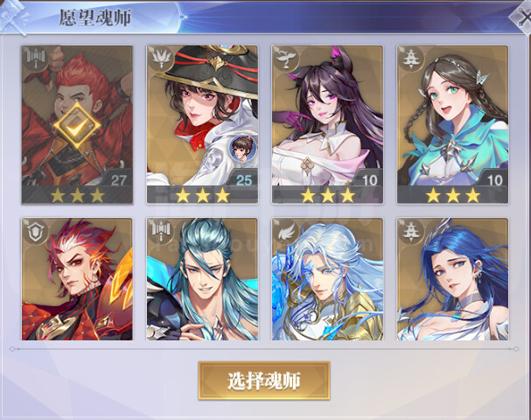Choose the purple-haired cat-eared character card
Screen dimensions: 531x420
point(327,124)
